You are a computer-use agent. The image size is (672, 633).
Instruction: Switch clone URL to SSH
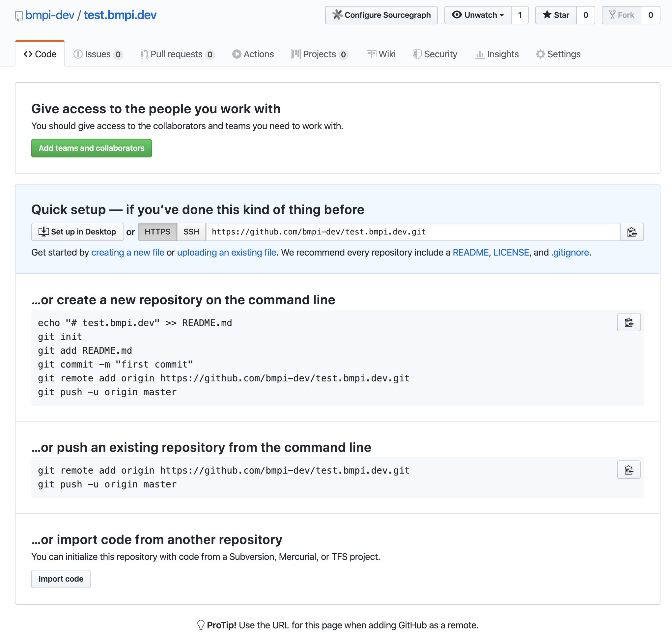[x=191, y=232]
